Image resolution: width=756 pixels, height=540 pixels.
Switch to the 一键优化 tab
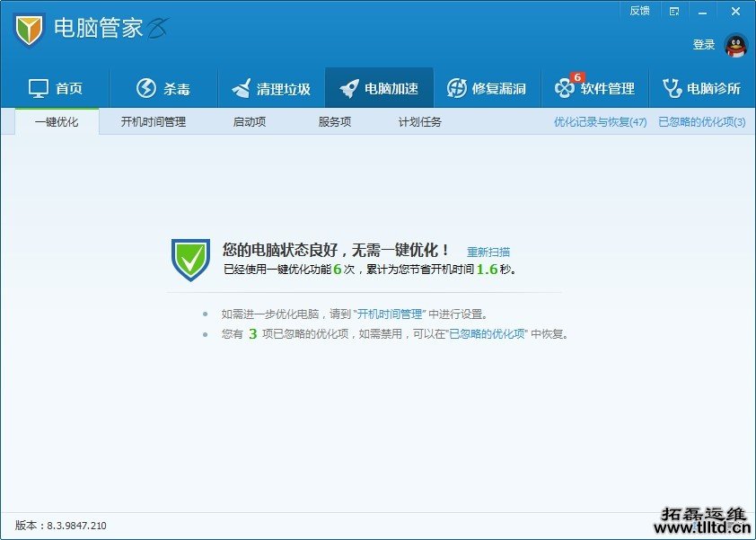pos(57,122)
